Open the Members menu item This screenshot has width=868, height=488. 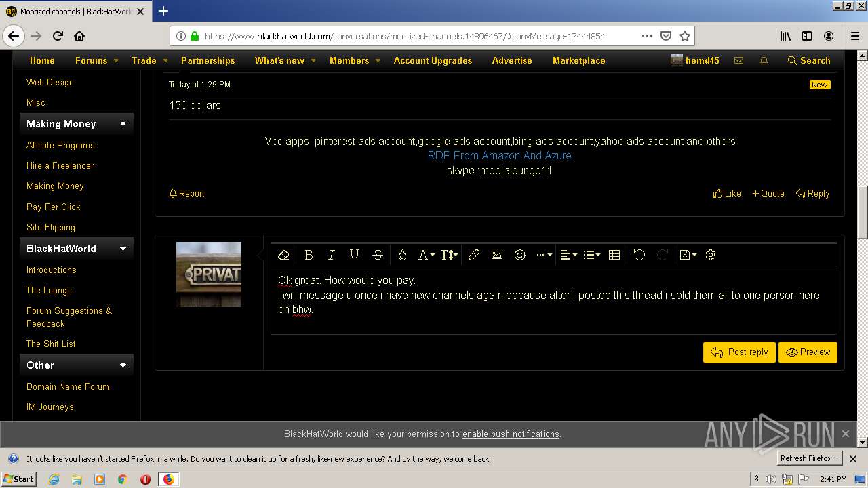(349, 60)
